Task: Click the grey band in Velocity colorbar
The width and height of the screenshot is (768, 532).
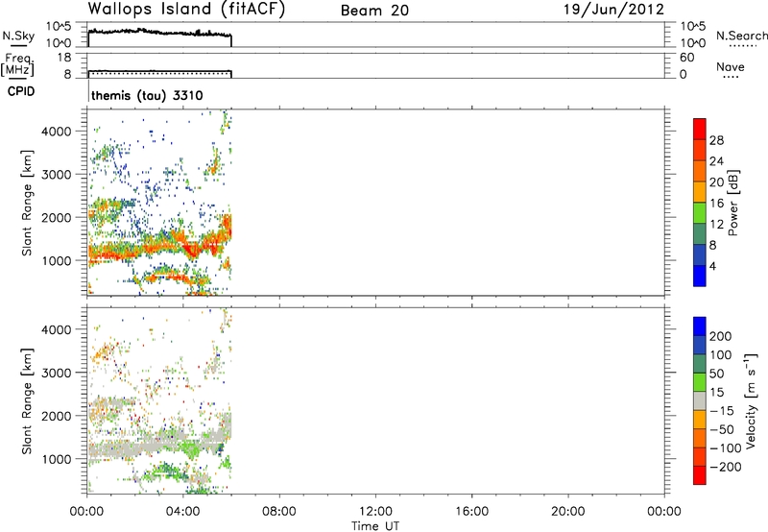Action: (x=700, y=400)
